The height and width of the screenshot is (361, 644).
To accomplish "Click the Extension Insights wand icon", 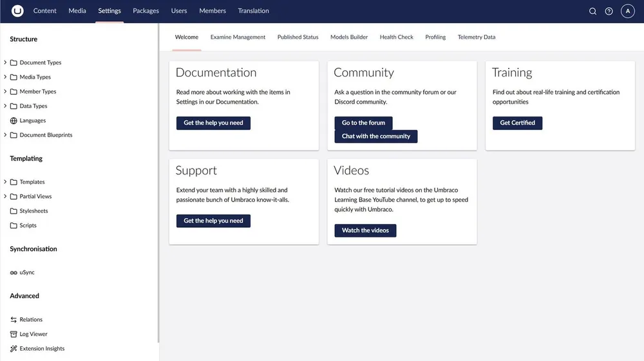I will coord(14,349).
